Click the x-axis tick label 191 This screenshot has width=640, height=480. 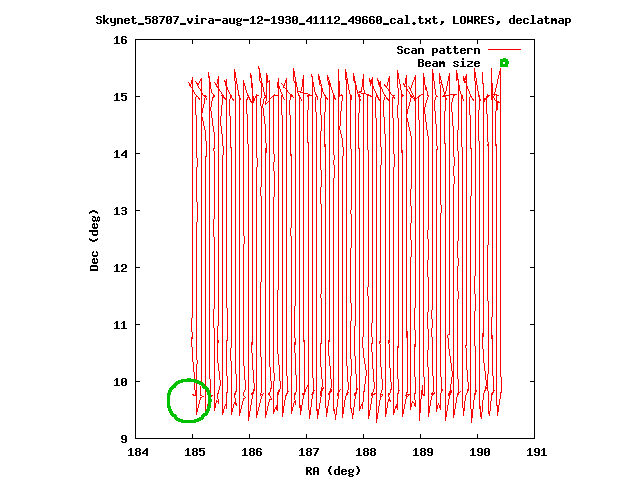click(537, 452)
